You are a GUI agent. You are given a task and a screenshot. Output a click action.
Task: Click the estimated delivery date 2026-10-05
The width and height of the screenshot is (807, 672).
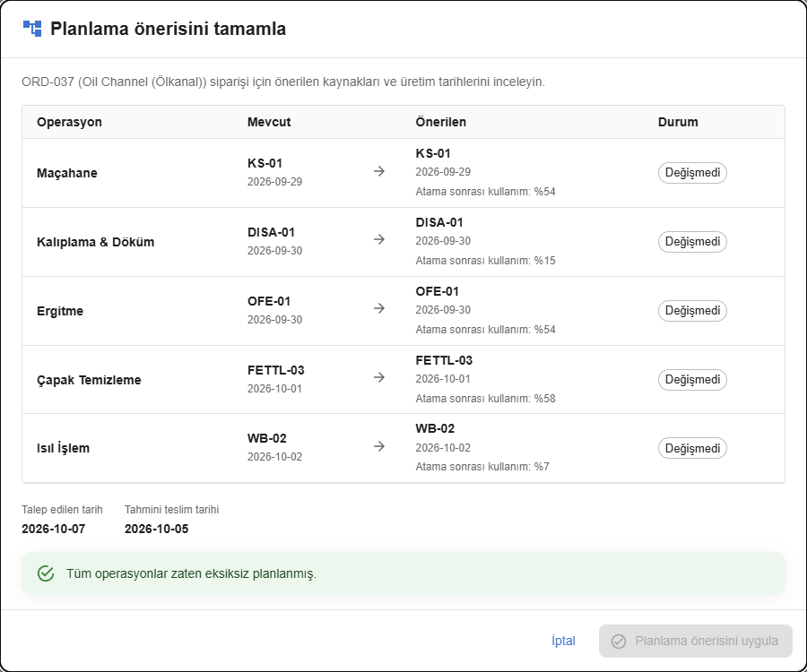tap(156, 529)
